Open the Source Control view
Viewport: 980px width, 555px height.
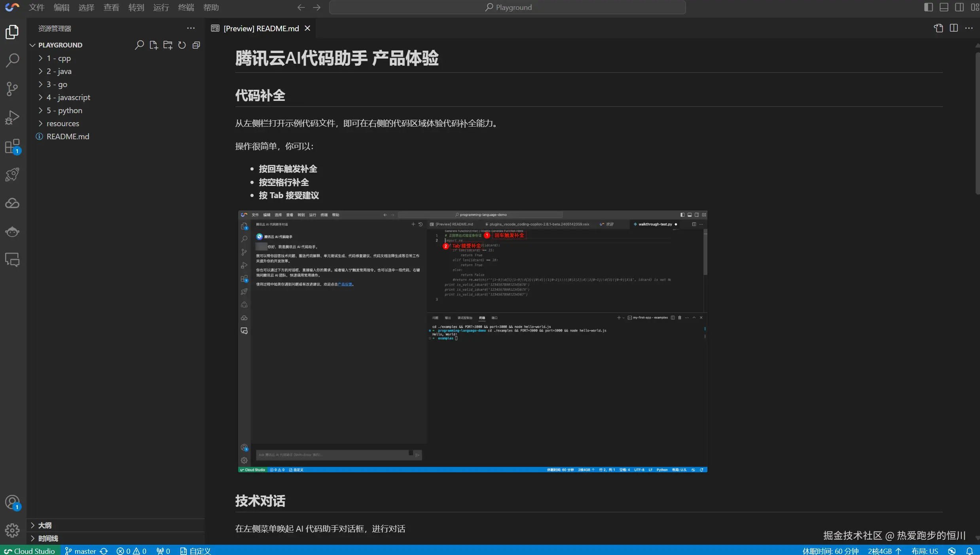[x=12, y=89]
